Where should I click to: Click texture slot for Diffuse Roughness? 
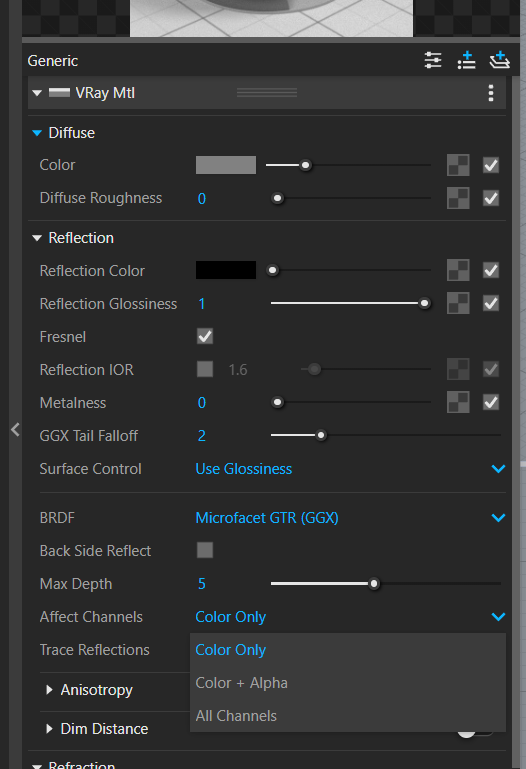coord(458,198)
